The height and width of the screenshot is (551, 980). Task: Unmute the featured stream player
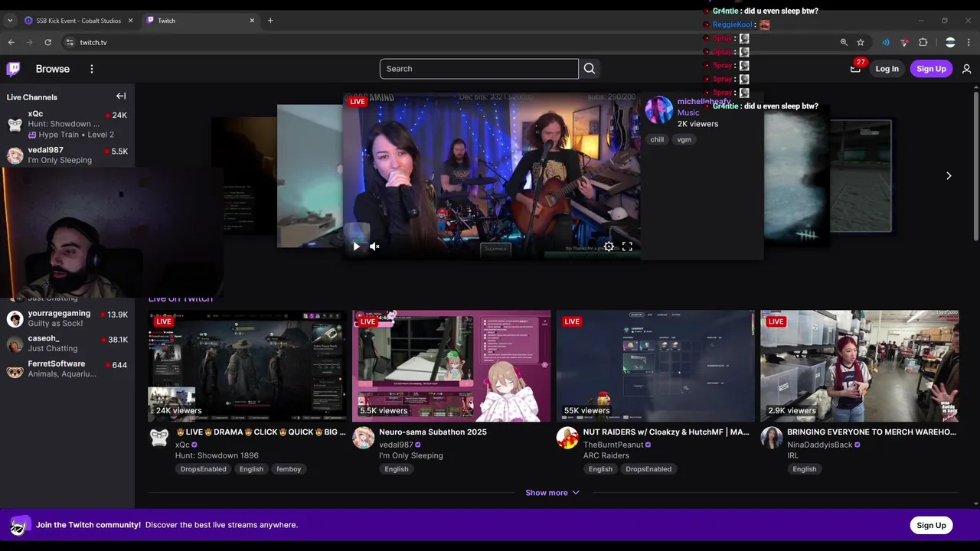(374, 246)
